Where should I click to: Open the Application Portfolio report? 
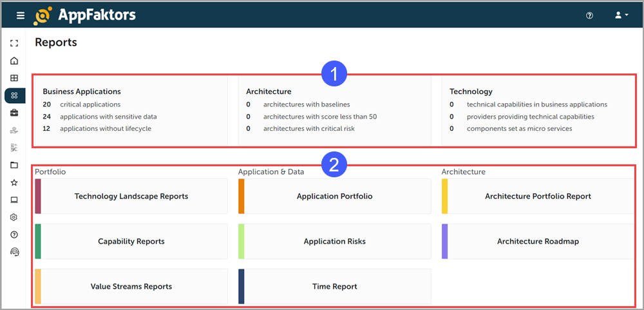pos(334,197)
